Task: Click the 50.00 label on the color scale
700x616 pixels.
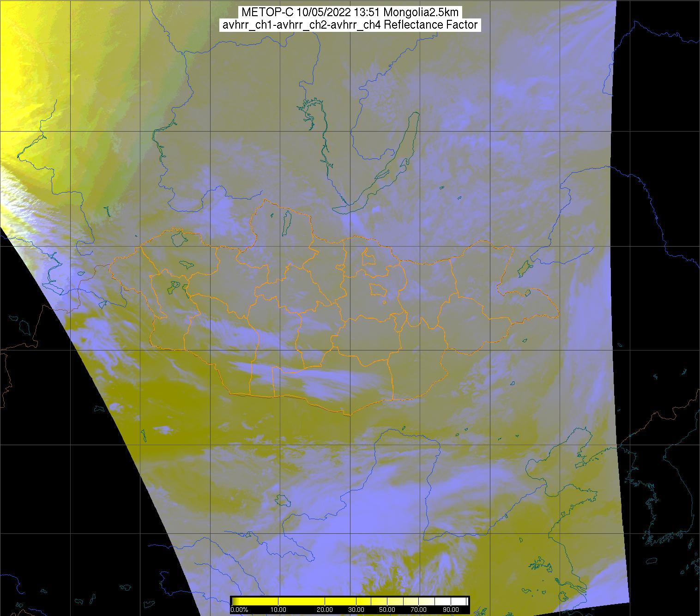Action: tap(387, 610)
